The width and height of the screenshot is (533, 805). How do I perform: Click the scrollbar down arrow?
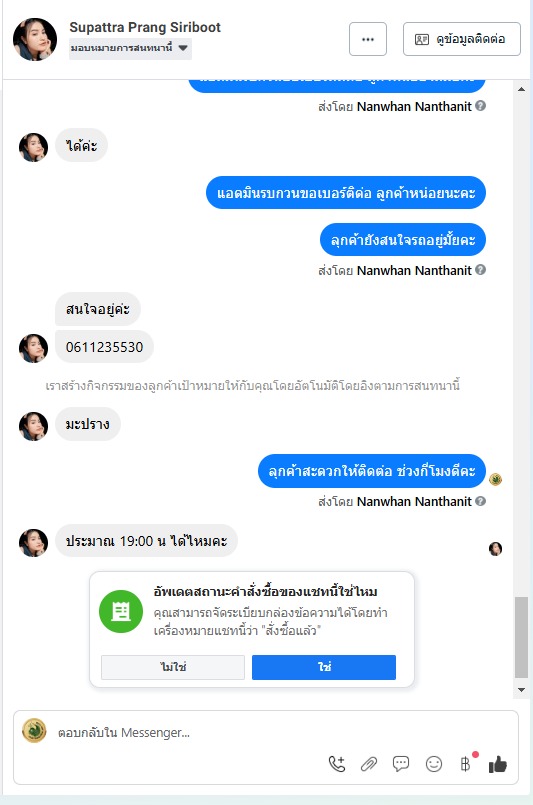tap(522, 689)
